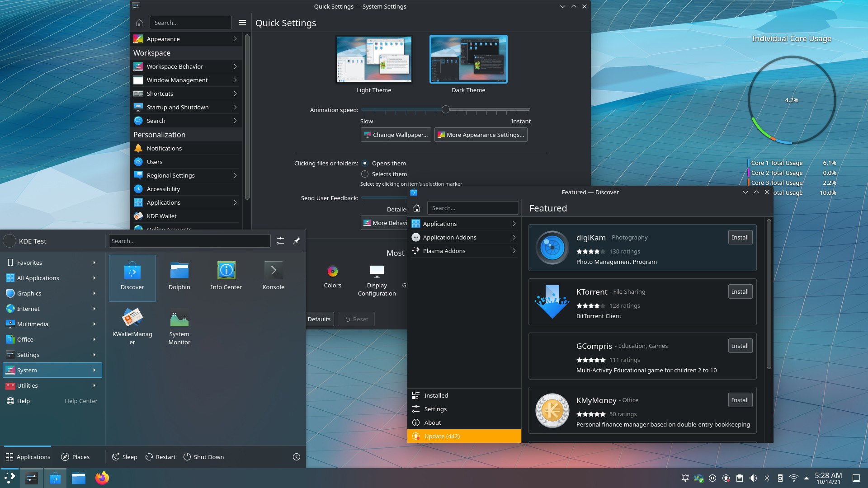Expand Applications category in Discover sidebar

[x=464, y=224]
